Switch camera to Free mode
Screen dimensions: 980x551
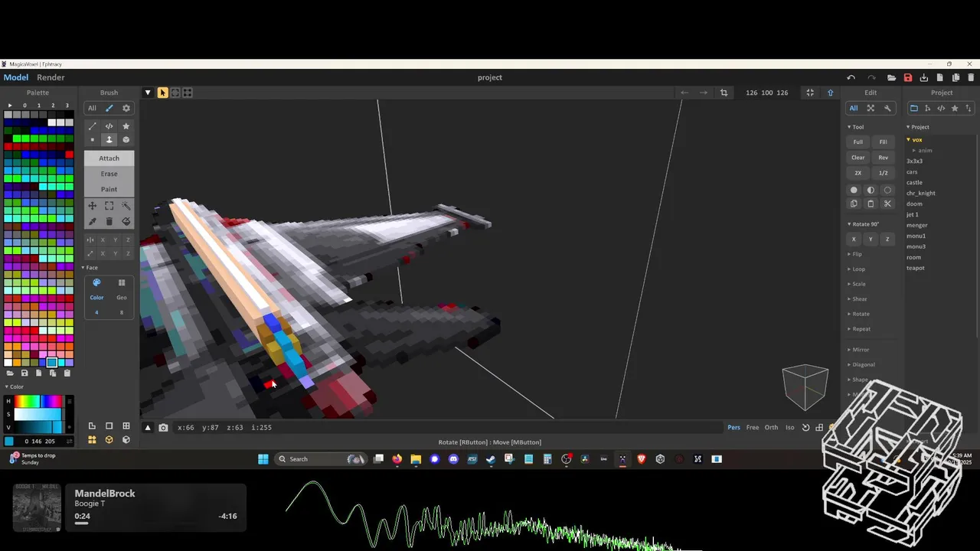[753, 427]
